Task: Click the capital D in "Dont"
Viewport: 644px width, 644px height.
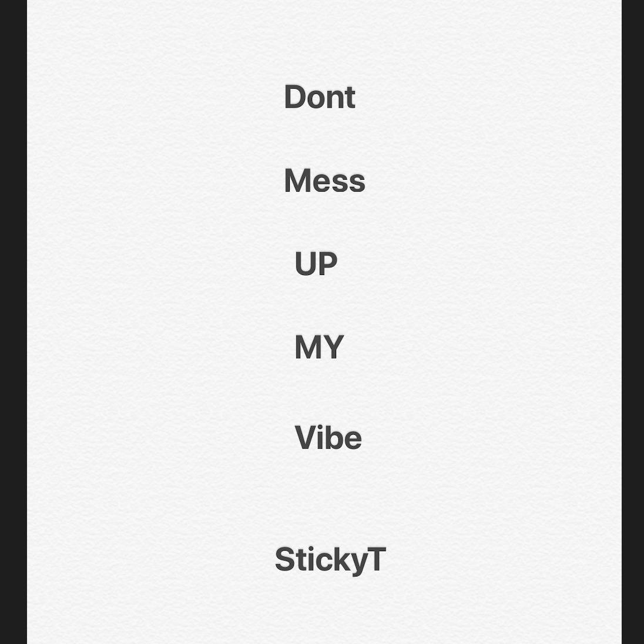Action: (296, 97)
